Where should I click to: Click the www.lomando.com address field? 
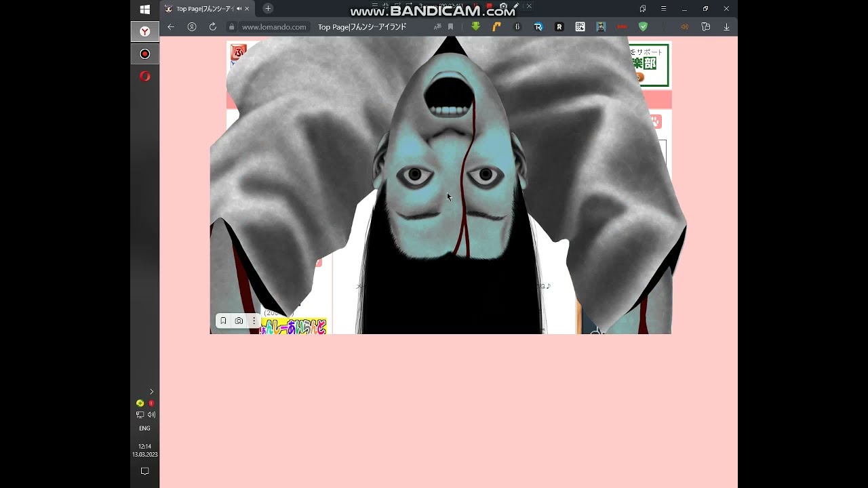pyautogui.click(x=274, y=27)
